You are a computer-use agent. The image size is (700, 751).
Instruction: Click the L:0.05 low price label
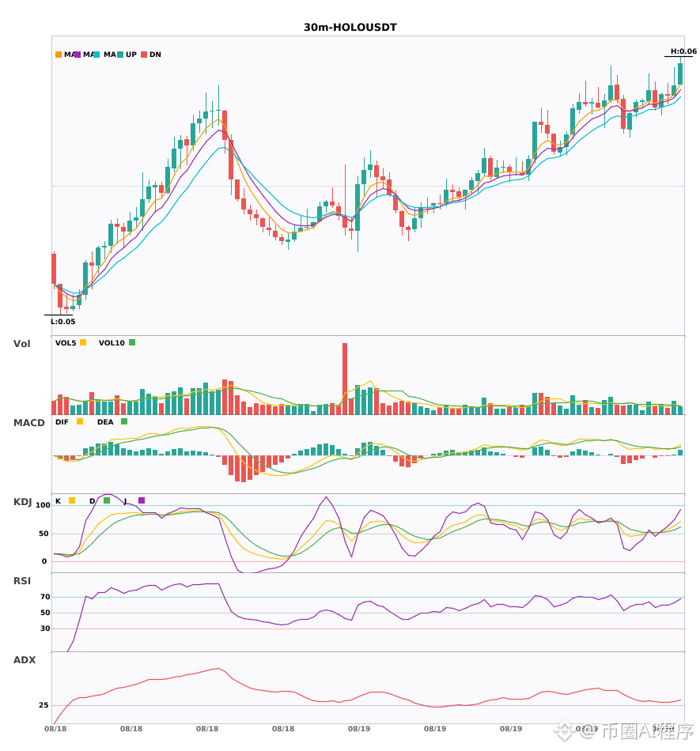tap(62, 322)
